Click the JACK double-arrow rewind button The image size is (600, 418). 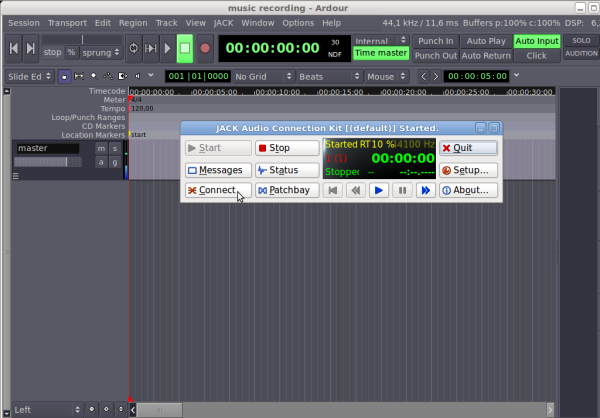coord(356,190)
